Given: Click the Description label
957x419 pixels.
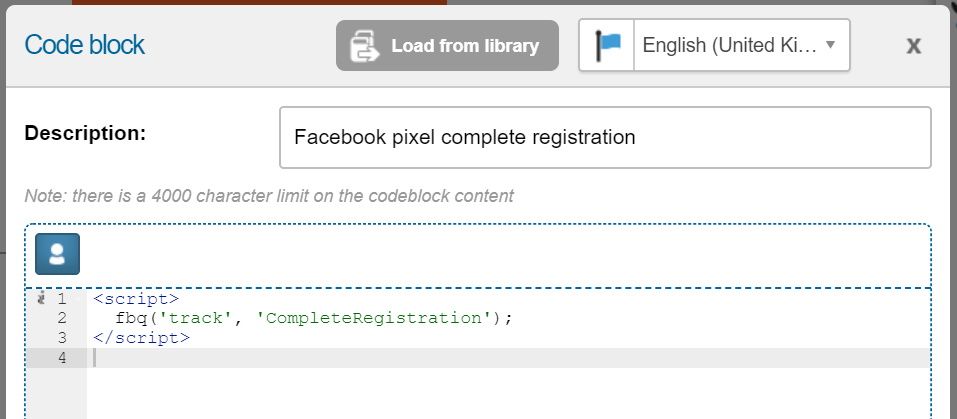Looking at the screenshot, I should 85,134.
